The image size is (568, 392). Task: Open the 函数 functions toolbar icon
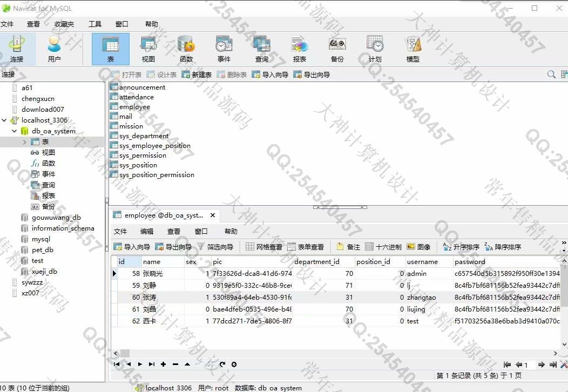(186, 49)
